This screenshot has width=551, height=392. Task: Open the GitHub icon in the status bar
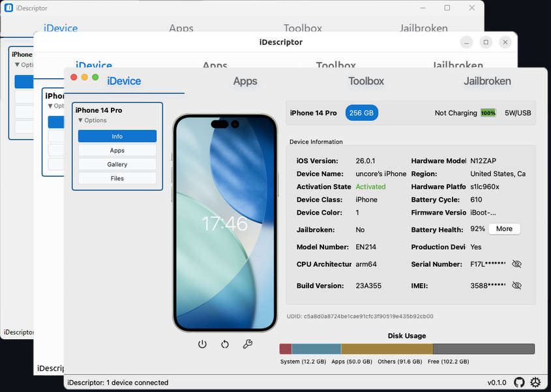[519, 382]
